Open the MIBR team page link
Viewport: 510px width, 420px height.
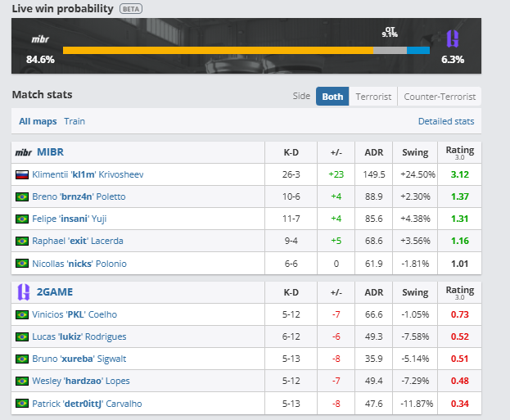(x=51, y=152)
